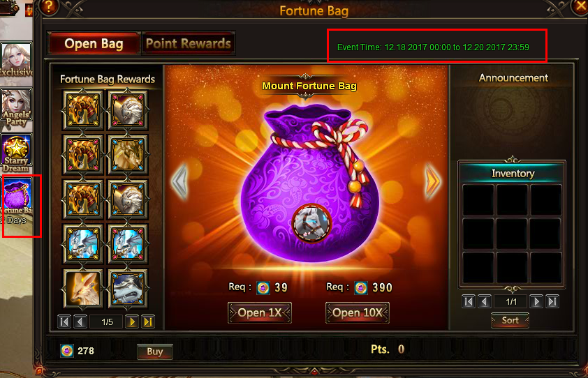
Task: Show next fortune bag with right arrow
Action: click(432, 181)
